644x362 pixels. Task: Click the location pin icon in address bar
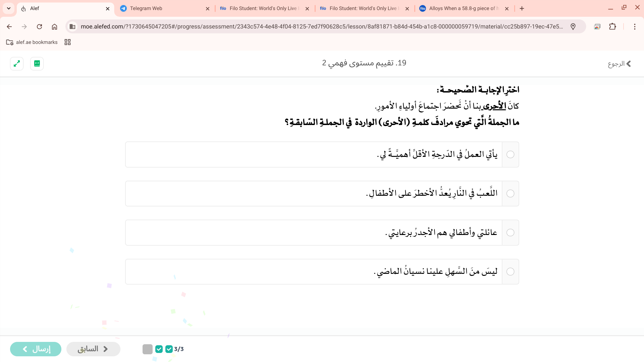coord(573,26)
